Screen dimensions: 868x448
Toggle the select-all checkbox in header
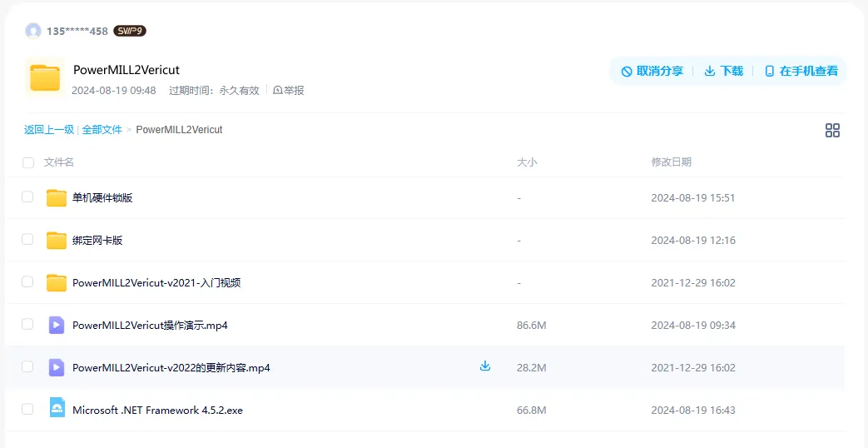click(27, 162)
